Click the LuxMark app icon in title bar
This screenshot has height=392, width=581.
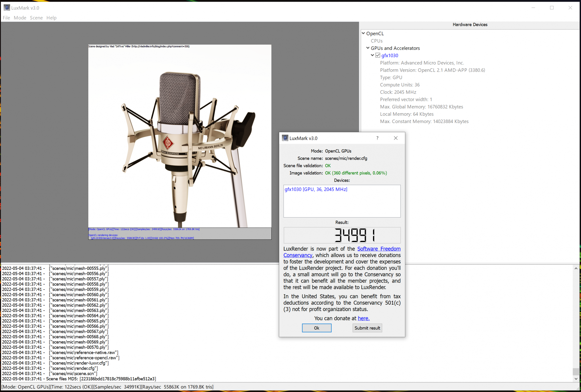(x=7, y=8)
